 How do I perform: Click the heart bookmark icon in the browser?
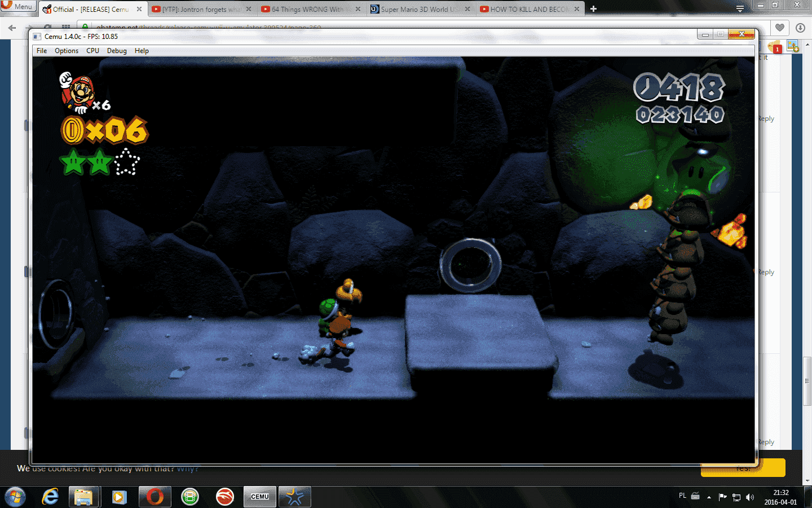[780, 28]
